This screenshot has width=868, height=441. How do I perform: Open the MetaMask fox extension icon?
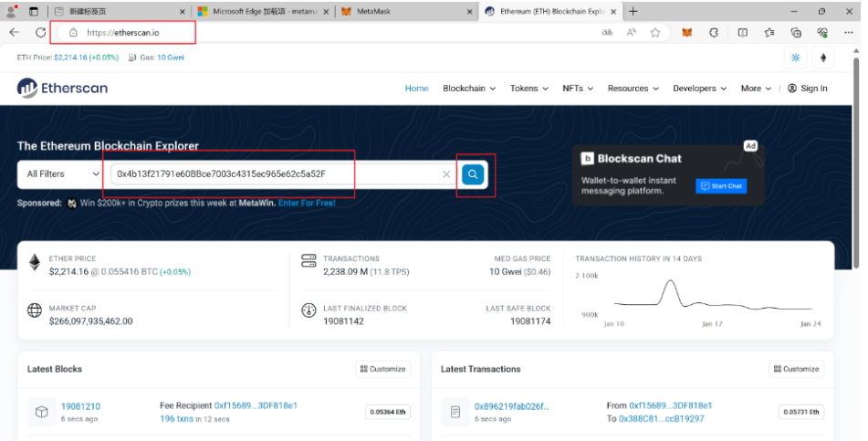[x=686, y=33]
